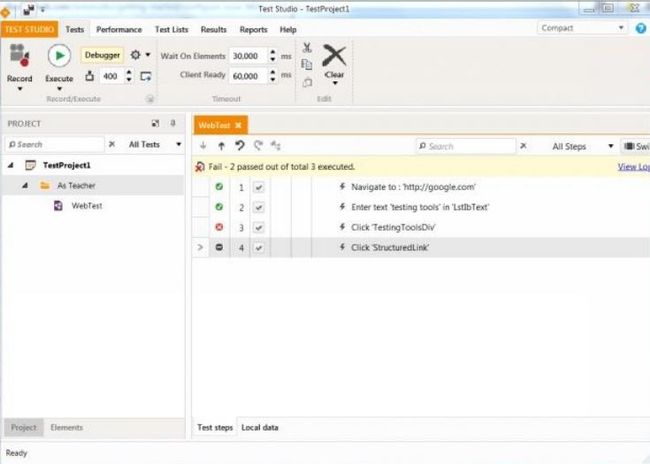650x464 pixels.
Task: Select WebTest in project tree
Action: 87,206
